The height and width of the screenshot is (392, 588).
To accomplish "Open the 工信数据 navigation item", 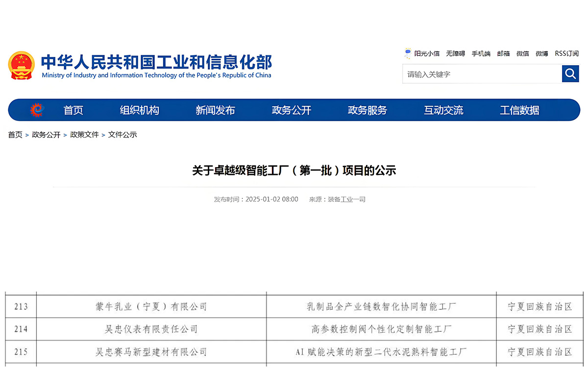I will [x=519, y=110].
